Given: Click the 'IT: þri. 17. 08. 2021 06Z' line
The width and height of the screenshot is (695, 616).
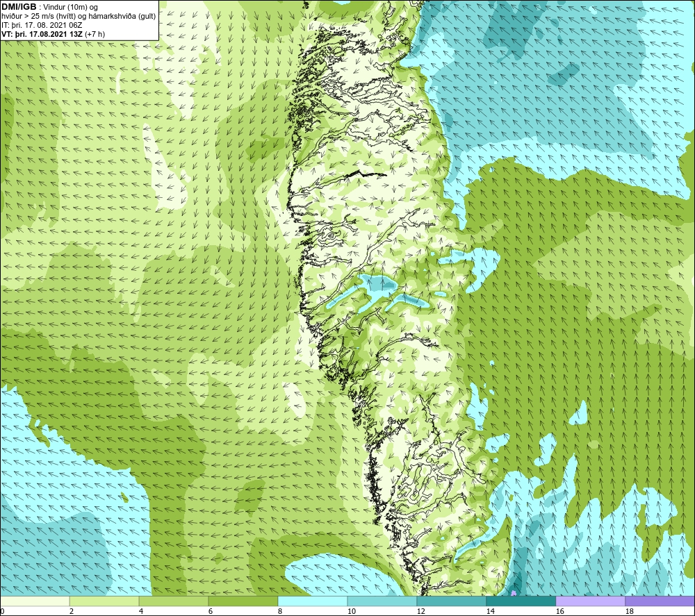Looking at the screenshot, I should (42, 25).
